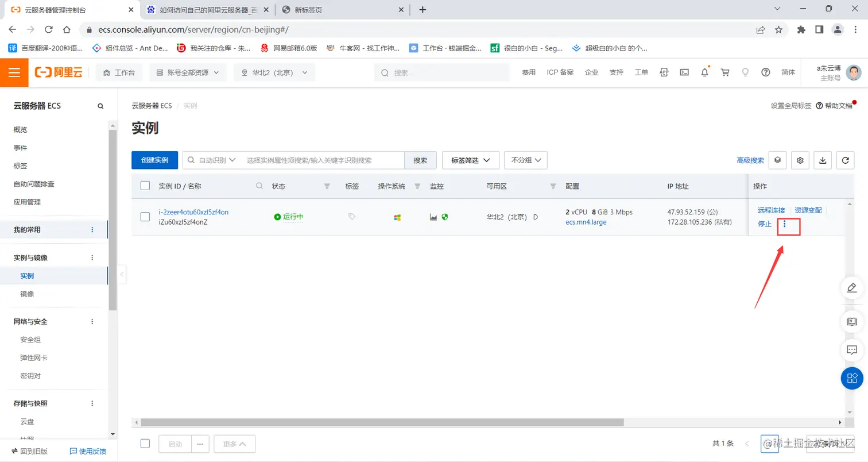Collapse the left sidebar using its edge handle

click(x=122, y=275)
